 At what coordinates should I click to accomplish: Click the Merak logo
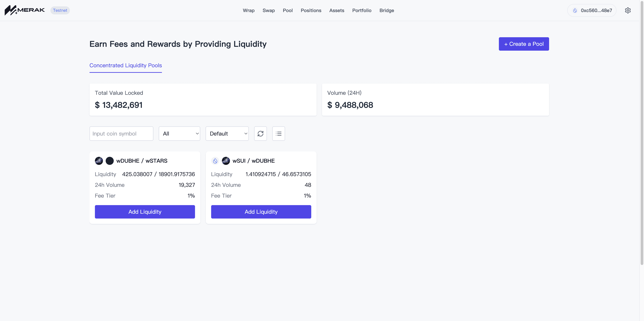pos(25,10)
